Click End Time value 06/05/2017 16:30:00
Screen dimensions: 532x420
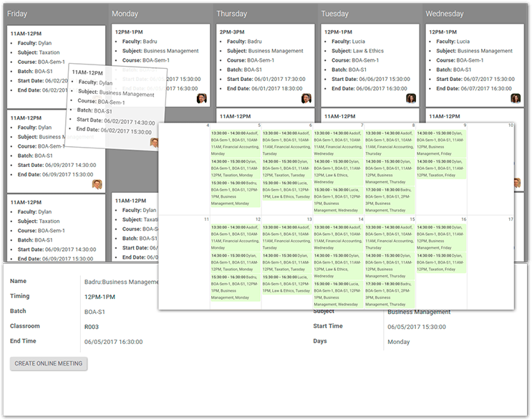(x=113, y=342)
